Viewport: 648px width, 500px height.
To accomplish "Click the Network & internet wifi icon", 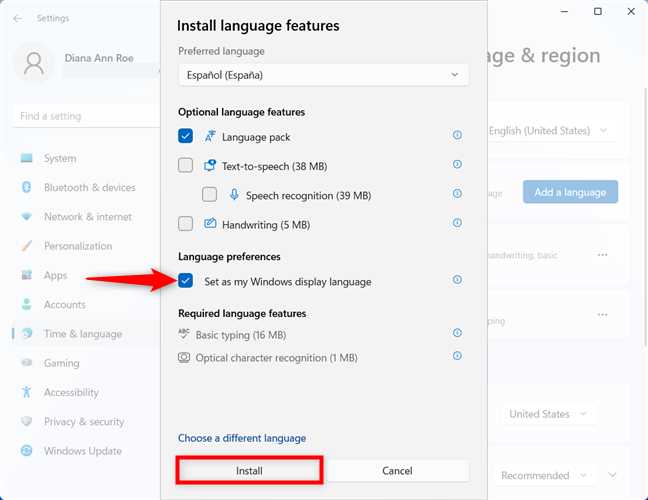I will 26,217.
